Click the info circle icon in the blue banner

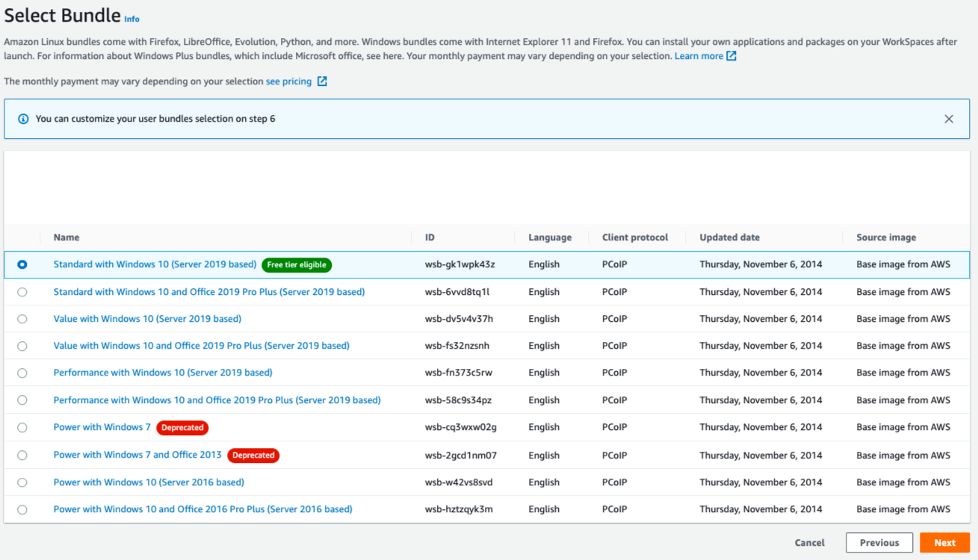pyautogui.click(x=23, y=119)
